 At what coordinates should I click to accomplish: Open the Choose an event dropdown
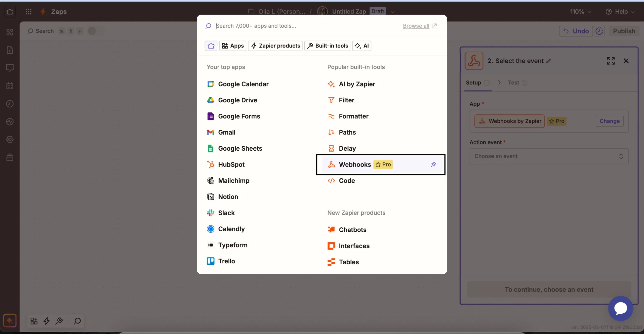(x=549, y=156)
